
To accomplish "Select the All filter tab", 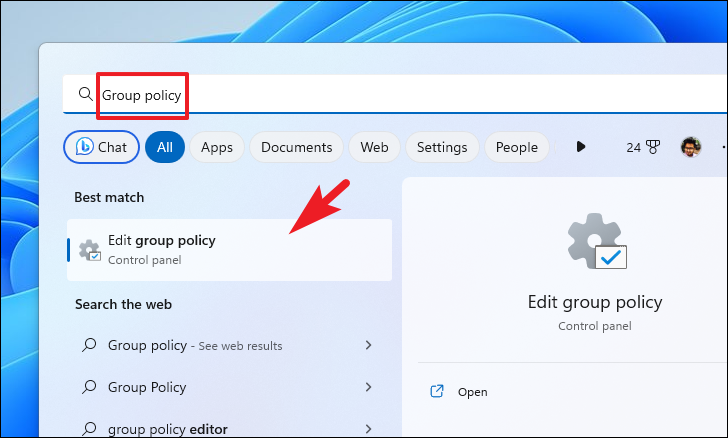I will pyautogui.click(x=165, y=147).
